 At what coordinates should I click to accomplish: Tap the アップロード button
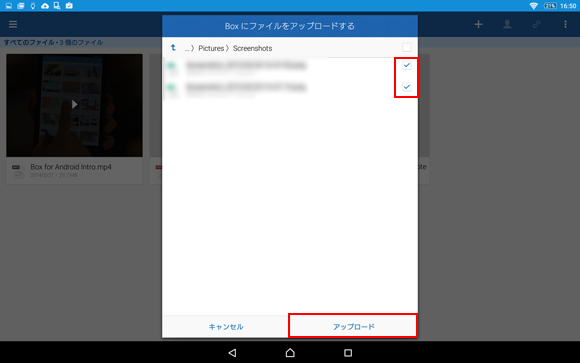tap(353, 326)
